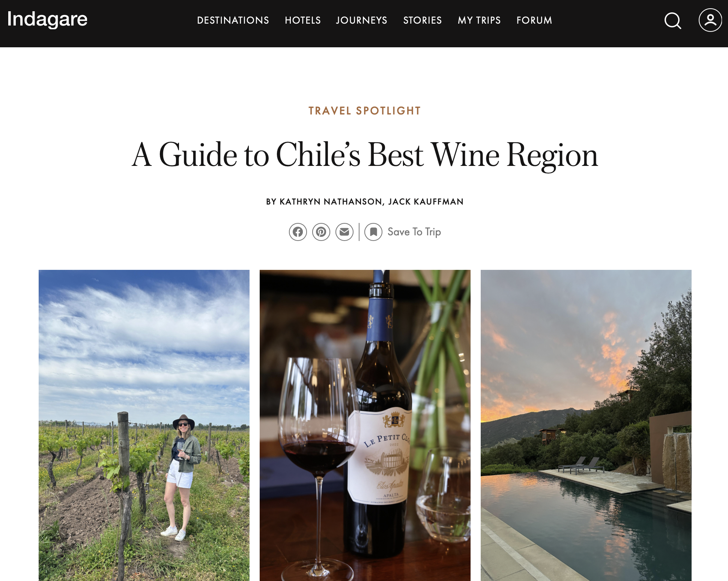Share article via email envelope icon

tap(344, 232)
